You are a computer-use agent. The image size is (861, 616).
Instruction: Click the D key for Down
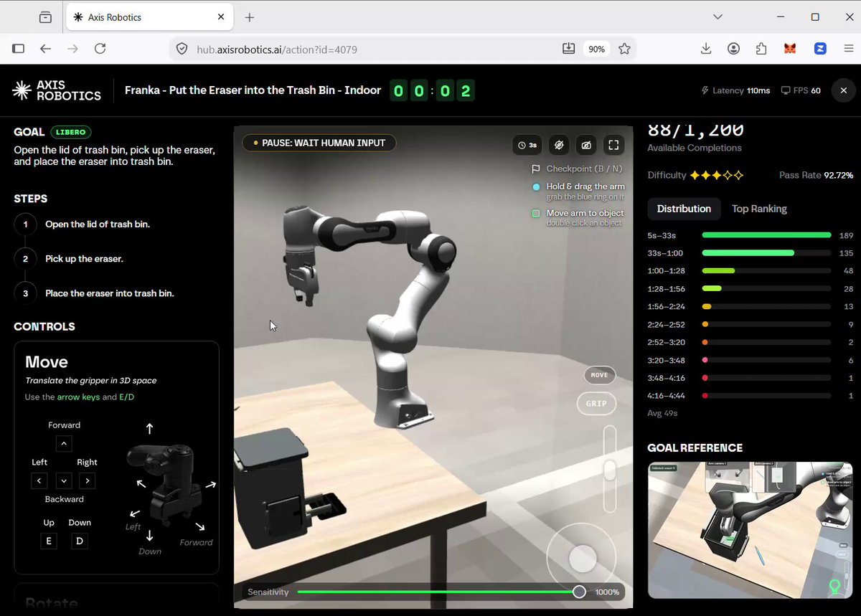pyautogui.click(x=80, y=541)
